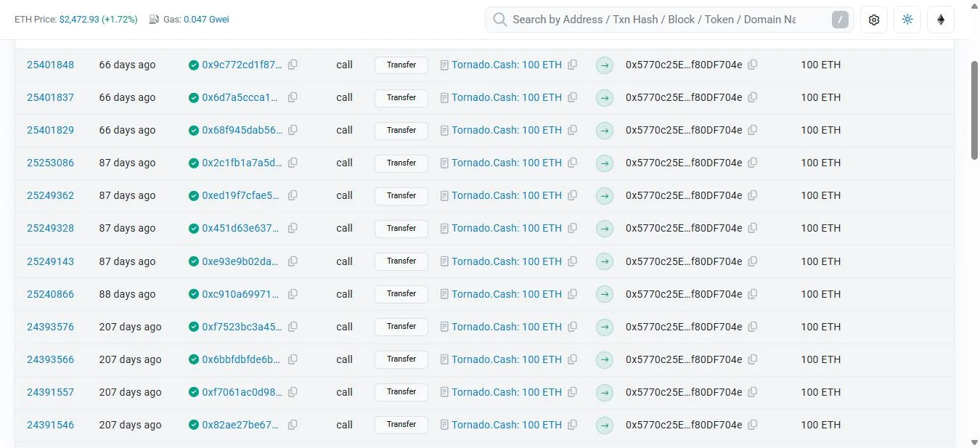Copy recipient address in block 24391557 row
This screenshot has width=980, height=448.
pos(753,392)
